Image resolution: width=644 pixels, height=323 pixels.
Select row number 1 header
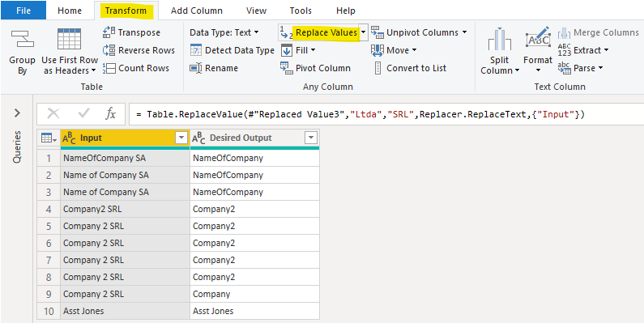(x=49, y=158)
